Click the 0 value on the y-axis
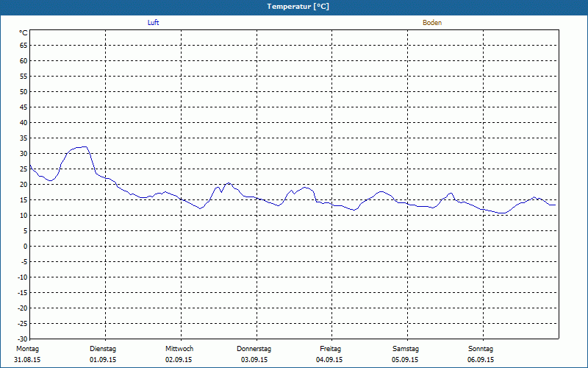 pos(26,247)
